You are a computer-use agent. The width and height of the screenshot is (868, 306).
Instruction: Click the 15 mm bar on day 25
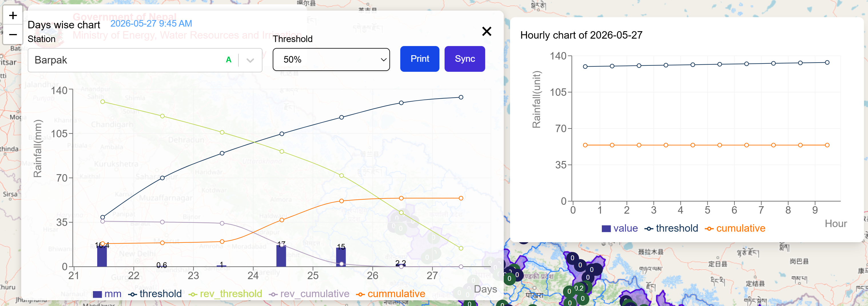341,257
